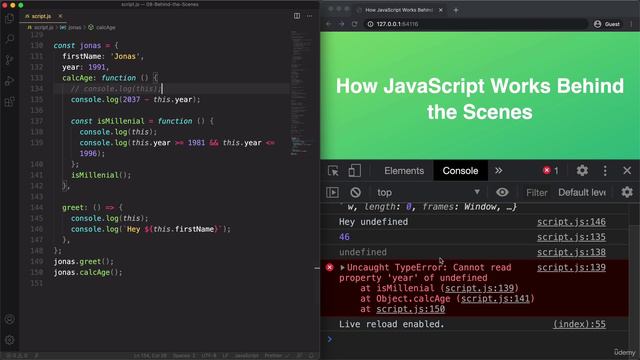This screenshot has width=640, height=360.
Task: Create a live expression with eye icon
Action: (502, 192)
